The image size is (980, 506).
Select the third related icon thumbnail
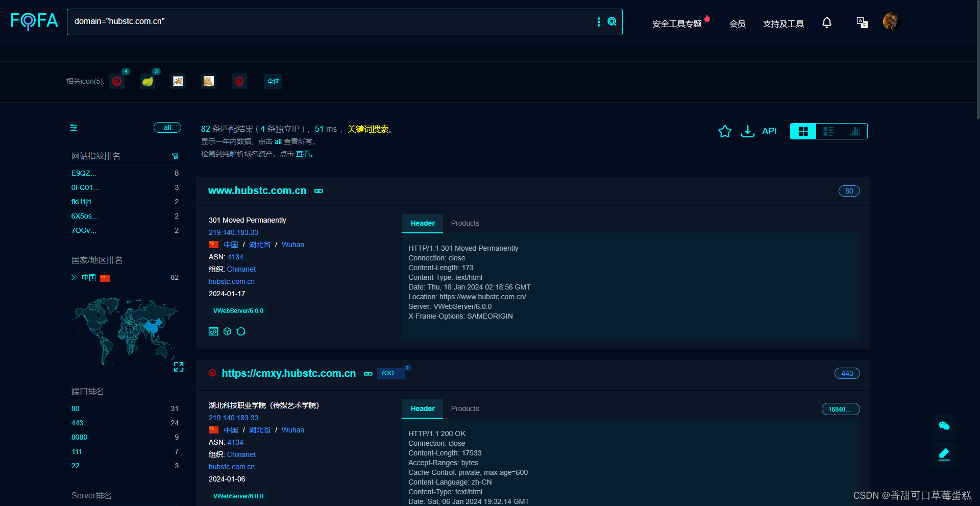point(178,81)
